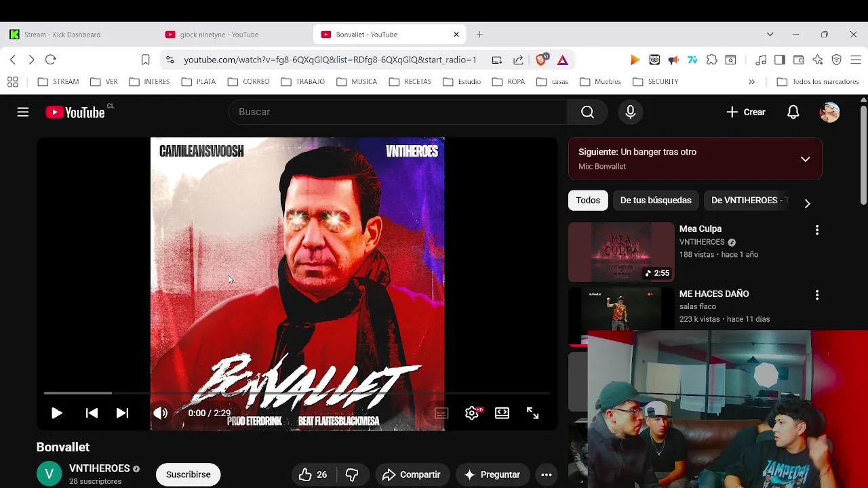This screenshot has width=868, height=488.
Task: Open the ME HACES DAÑO video title
Action: point(714,293)
